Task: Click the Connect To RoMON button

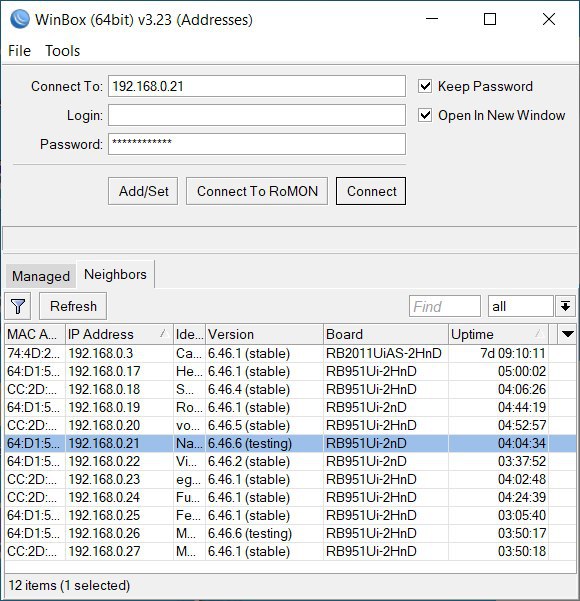Action: pyautogui.click(x=257, y=191)
